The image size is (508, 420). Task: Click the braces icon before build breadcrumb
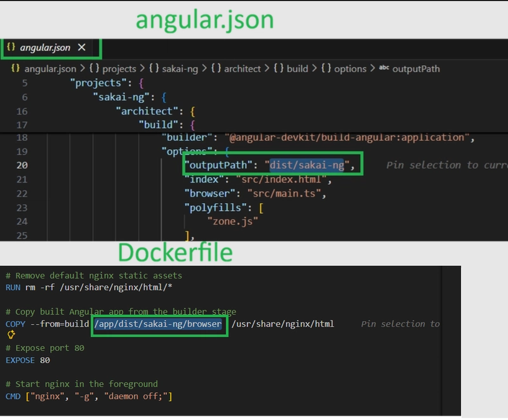(278, 69)
